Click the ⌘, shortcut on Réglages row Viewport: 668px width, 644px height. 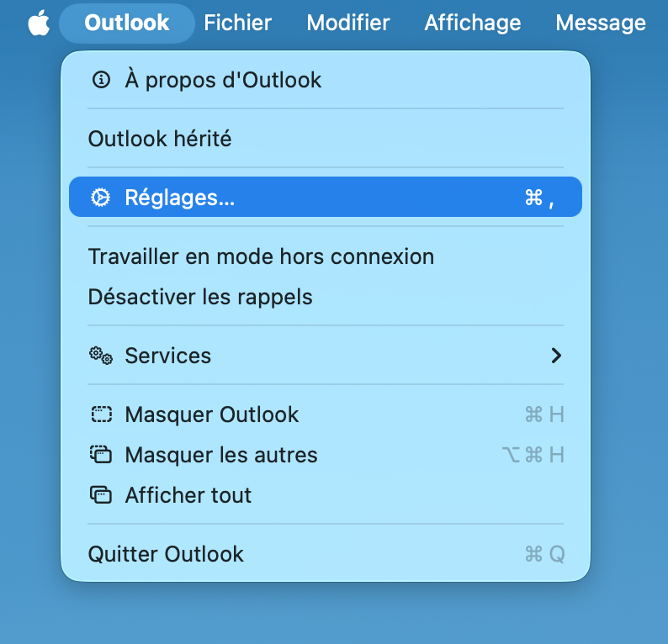[539, 198]
